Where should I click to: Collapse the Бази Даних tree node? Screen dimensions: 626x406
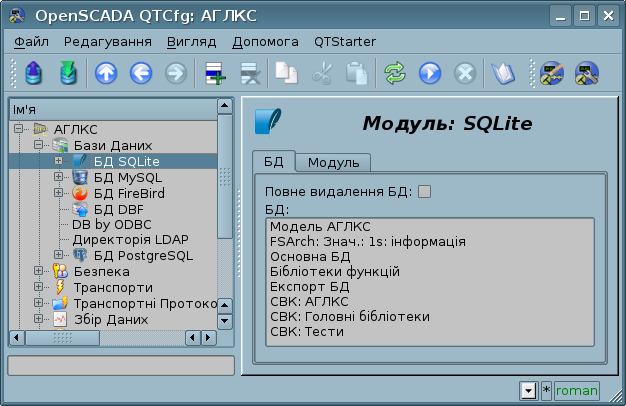(38, 145)
